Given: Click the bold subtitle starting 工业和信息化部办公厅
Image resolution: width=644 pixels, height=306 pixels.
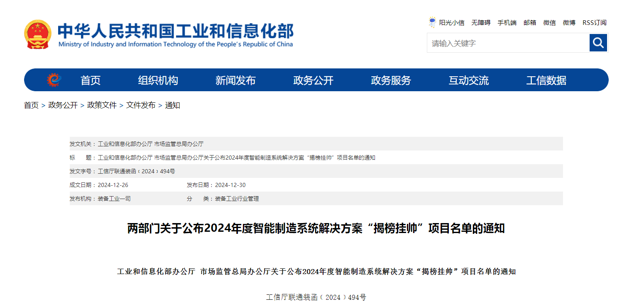Looking at the screenshot, I should [x=316, y=272].
